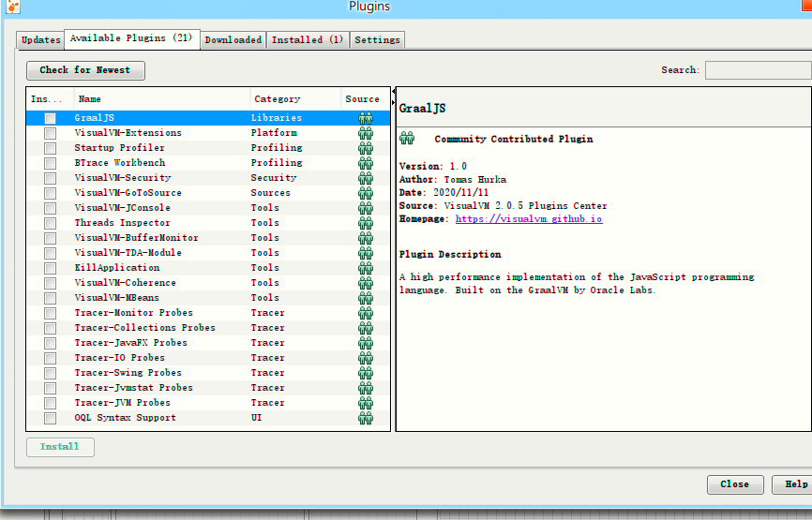Open the Available Plugins (21) tab
812x520 pixels.
click(131, 38)
